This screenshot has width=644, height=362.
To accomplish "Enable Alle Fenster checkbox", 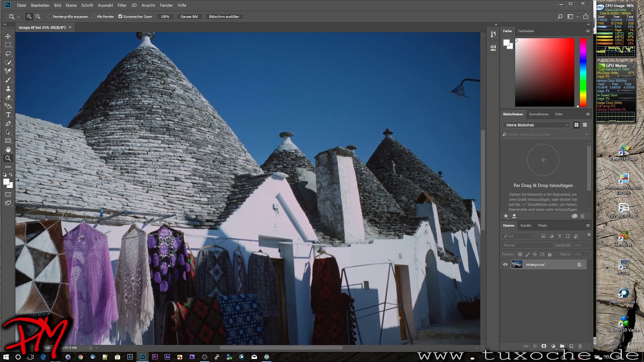I will coord(94,17).
